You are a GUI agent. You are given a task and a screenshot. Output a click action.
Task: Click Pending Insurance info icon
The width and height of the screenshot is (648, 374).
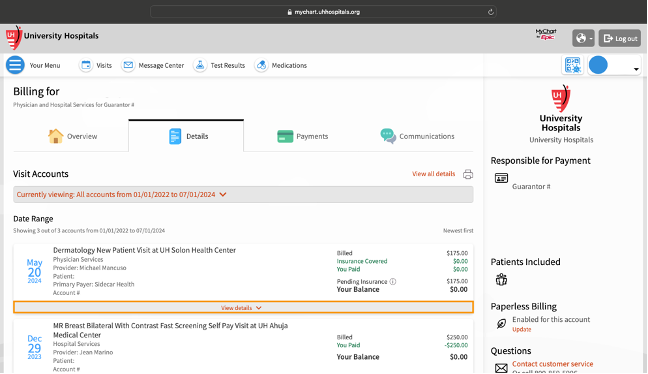[393, 281]
